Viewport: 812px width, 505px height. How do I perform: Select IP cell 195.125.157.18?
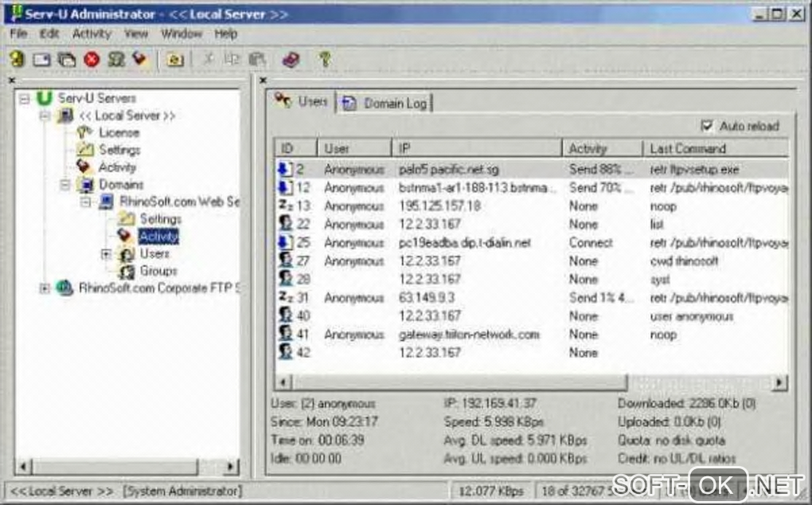(x=439, y=206)
